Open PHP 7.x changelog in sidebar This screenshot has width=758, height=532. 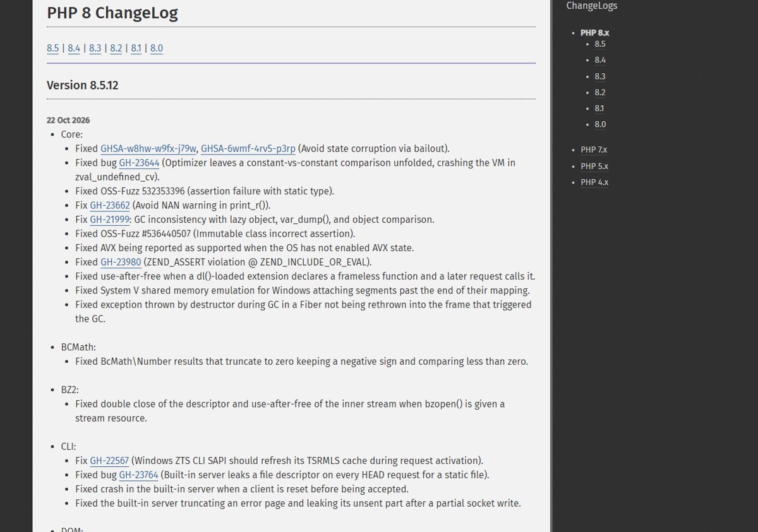tap(594, 150)
